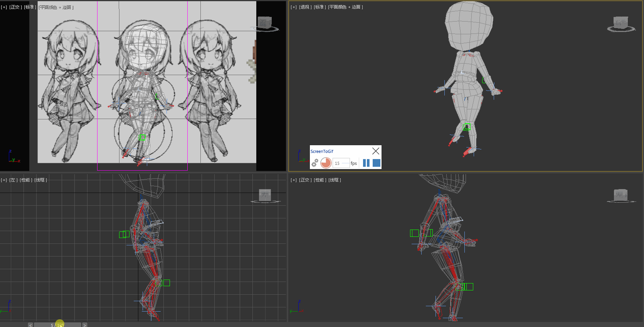Step time slider back with < arrow
This screenshot has height=327, width=644.
30,325
